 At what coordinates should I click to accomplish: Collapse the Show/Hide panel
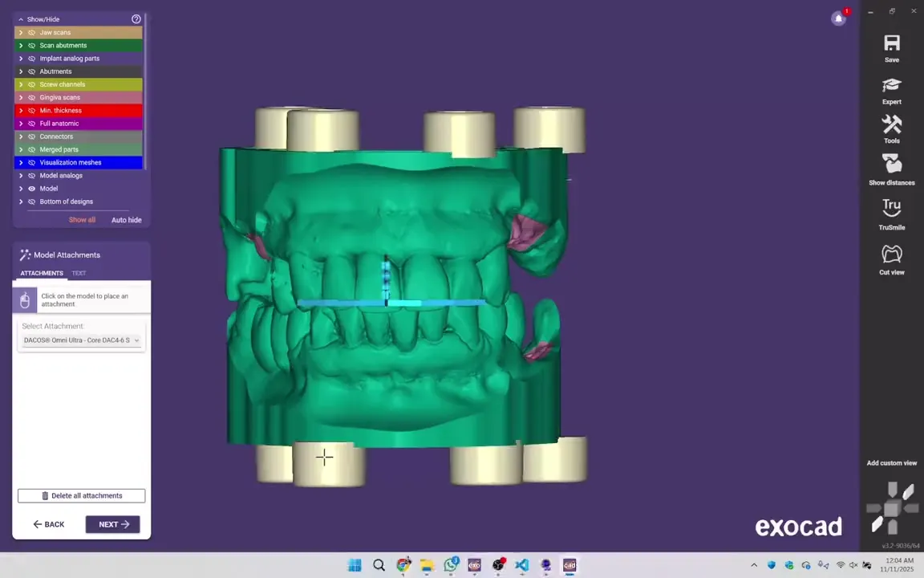click(x=21, y=19)
